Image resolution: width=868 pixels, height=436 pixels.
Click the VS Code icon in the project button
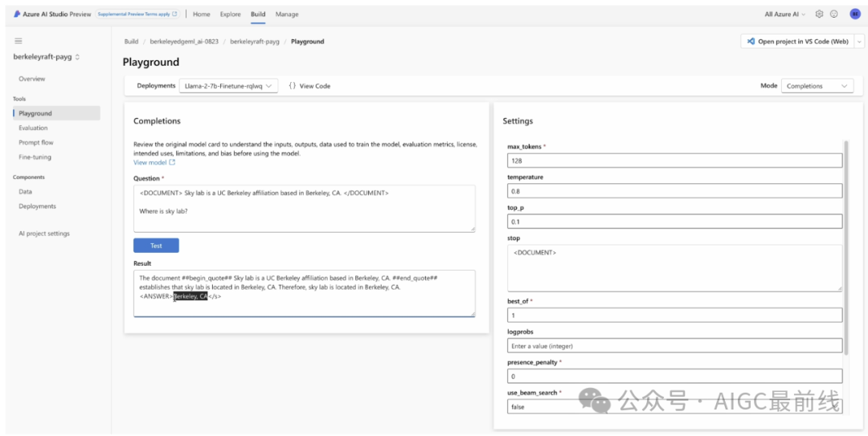[x=751, y=42]
